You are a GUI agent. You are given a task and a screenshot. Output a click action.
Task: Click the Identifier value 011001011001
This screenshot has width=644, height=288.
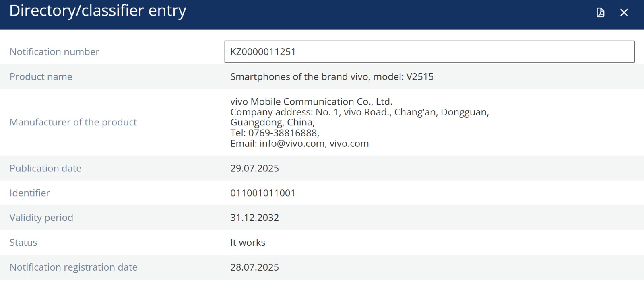pos(262,193)
